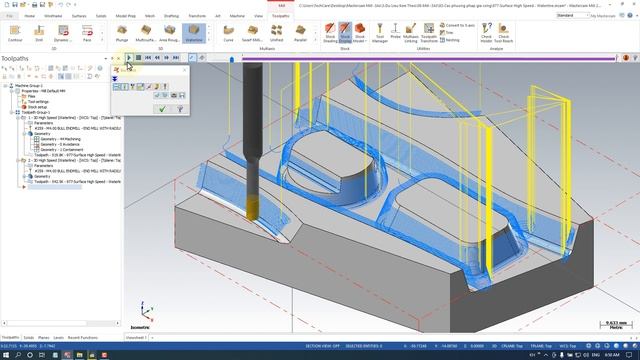Screen dimensions: 640x360
Task: Switch to the Levels manager tab
Action: click(x=58, y=338)
